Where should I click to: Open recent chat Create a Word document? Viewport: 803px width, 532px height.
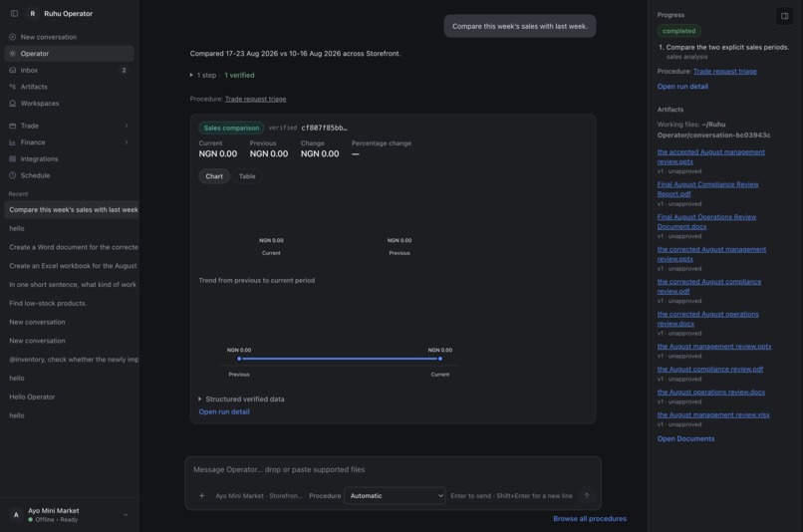[x=72, y=247]
